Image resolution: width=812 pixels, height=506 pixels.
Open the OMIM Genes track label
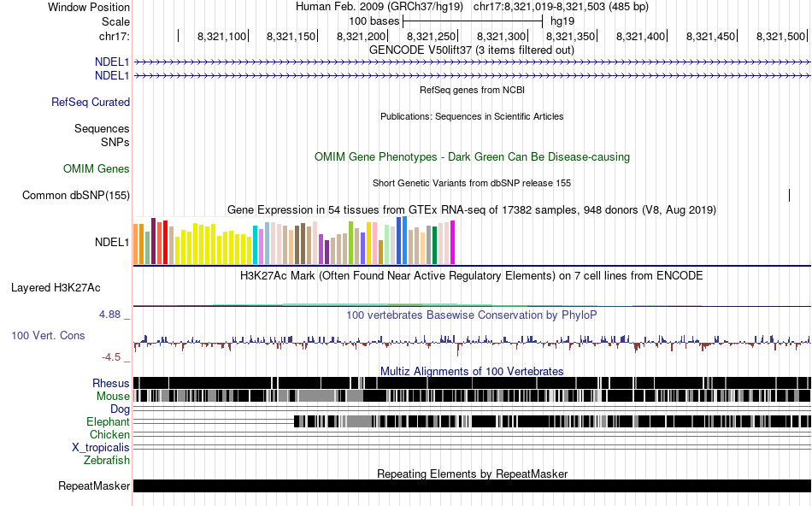pos(97,169)
